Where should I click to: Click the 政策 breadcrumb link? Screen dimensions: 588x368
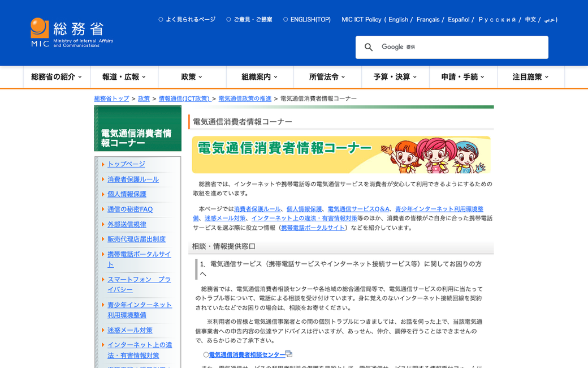144,99
